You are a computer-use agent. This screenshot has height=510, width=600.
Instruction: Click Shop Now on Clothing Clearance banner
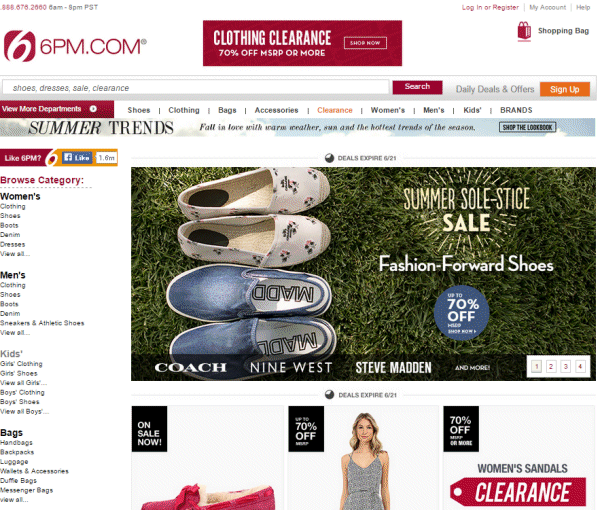(x=365, y=43)
